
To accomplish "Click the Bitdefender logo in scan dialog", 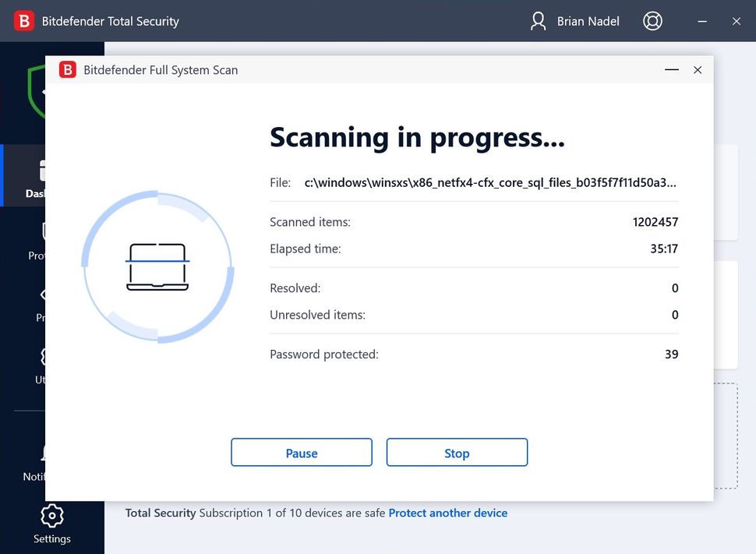I will [68, 70].
